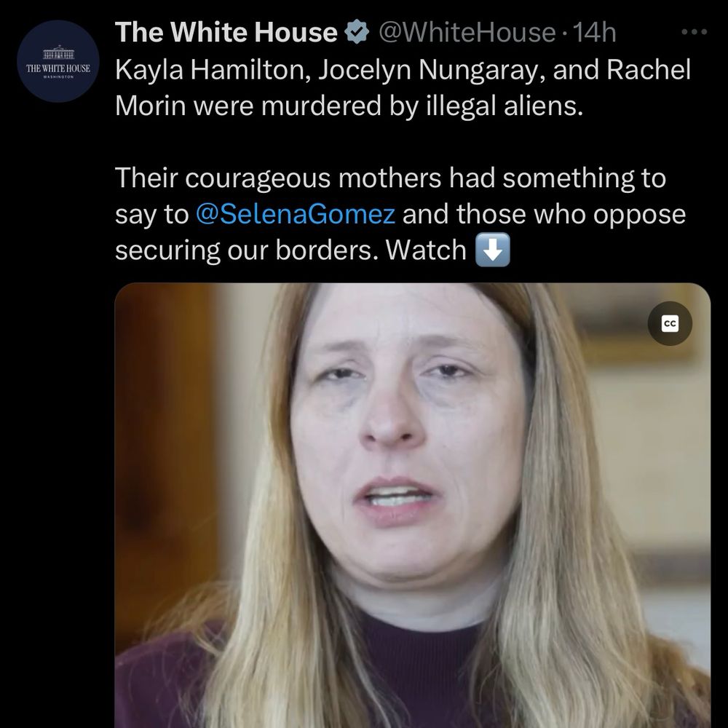Image resolution: width=728 pixels, height=728 pixels.
Task: Open The White House profile avatar
Action: point(58,61)
